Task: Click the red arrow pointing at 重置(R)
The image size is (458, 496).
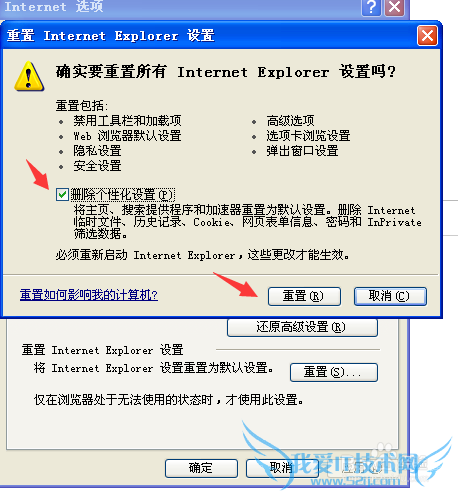Action: coord(236,284)
